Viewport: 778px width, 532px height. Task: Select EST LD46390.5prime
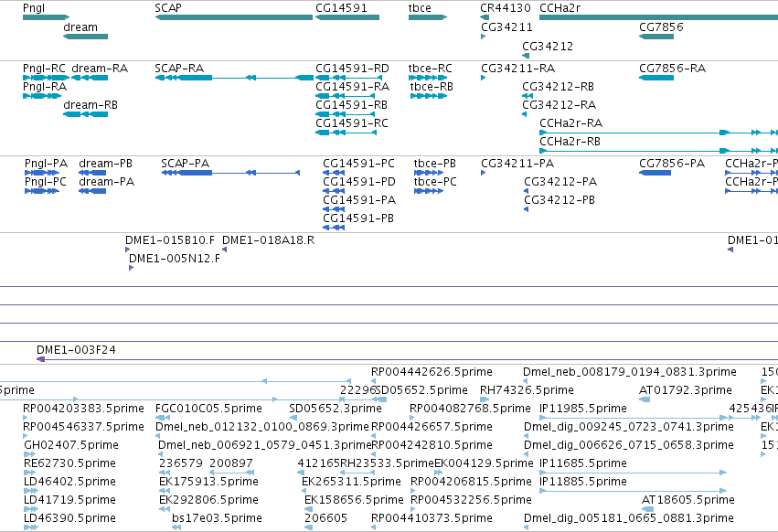70,518
